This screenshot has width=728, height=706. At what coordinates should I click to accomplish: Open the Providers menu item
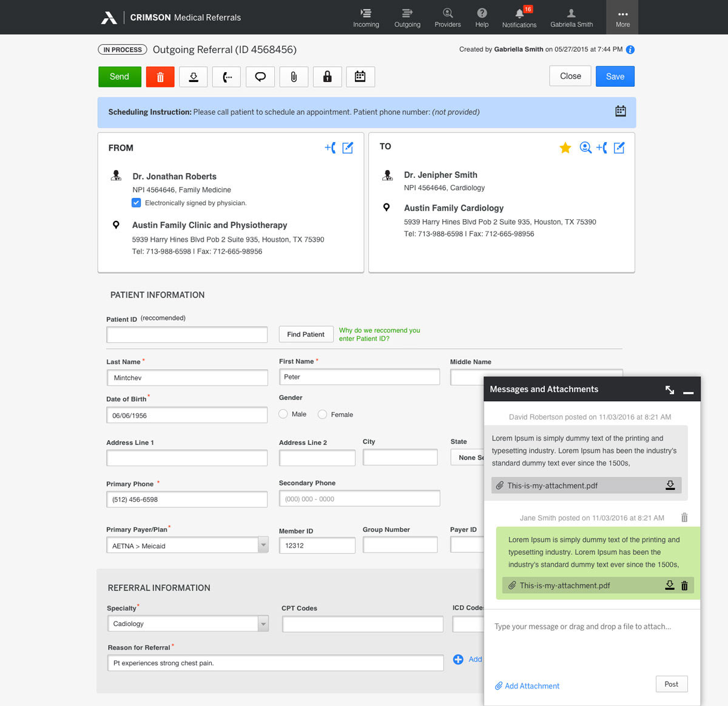point(447,18)
